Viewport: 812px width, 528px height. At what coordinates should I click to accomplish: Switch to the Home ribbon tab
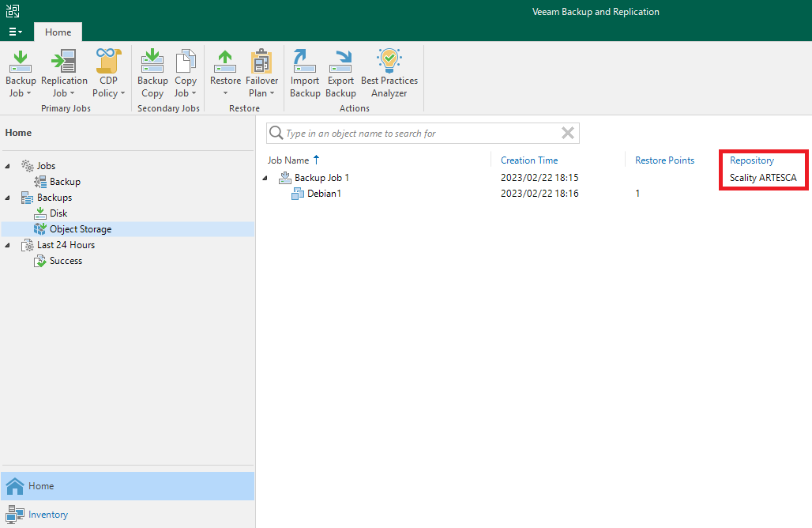point(58,32)
